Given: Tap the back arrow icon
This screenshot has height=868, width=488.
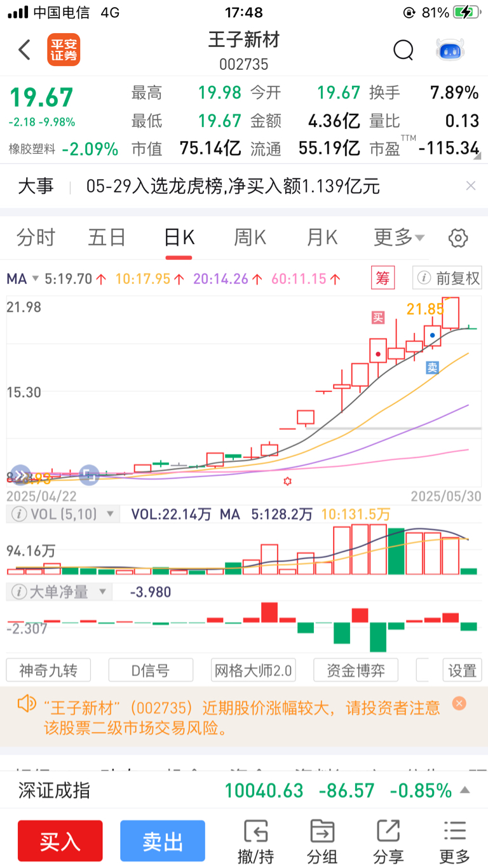Looking at the screenshot, I should pos(24,50).
